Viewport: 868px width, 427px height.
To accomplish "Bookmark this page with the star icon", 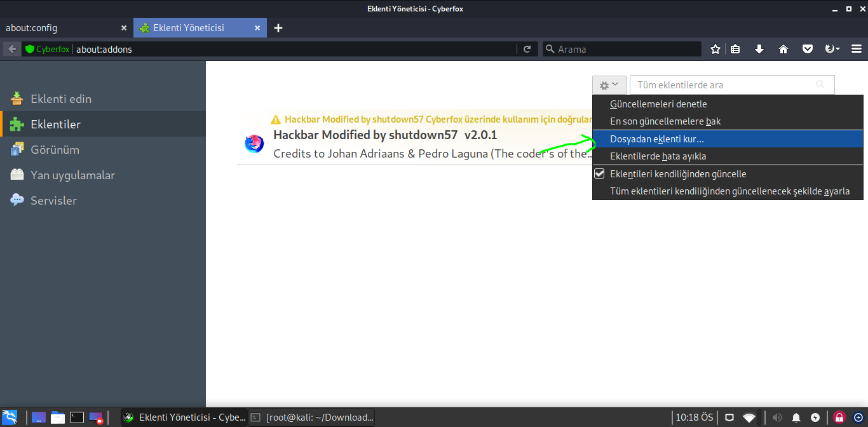I will click(715, 49).
